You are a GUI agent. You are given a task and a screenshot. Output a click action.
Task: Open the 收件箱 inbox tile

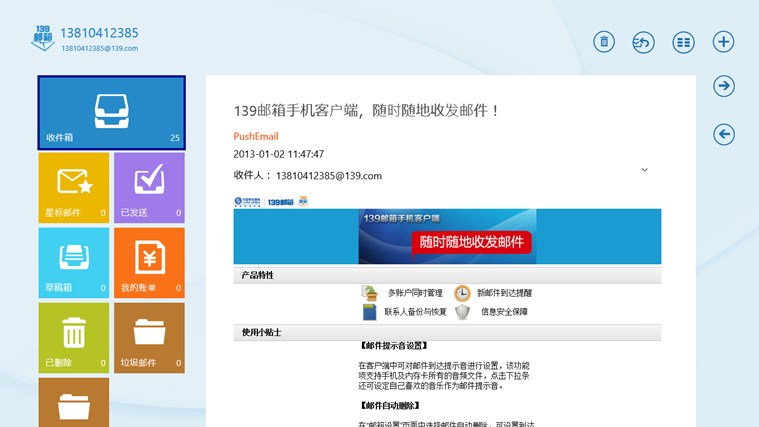[111, 112]
